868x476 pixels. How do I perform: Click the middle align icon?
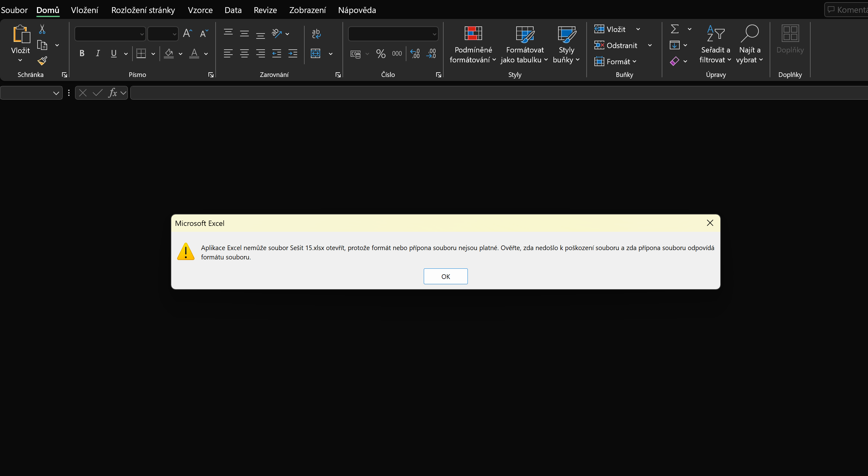(x=244, y=34)
